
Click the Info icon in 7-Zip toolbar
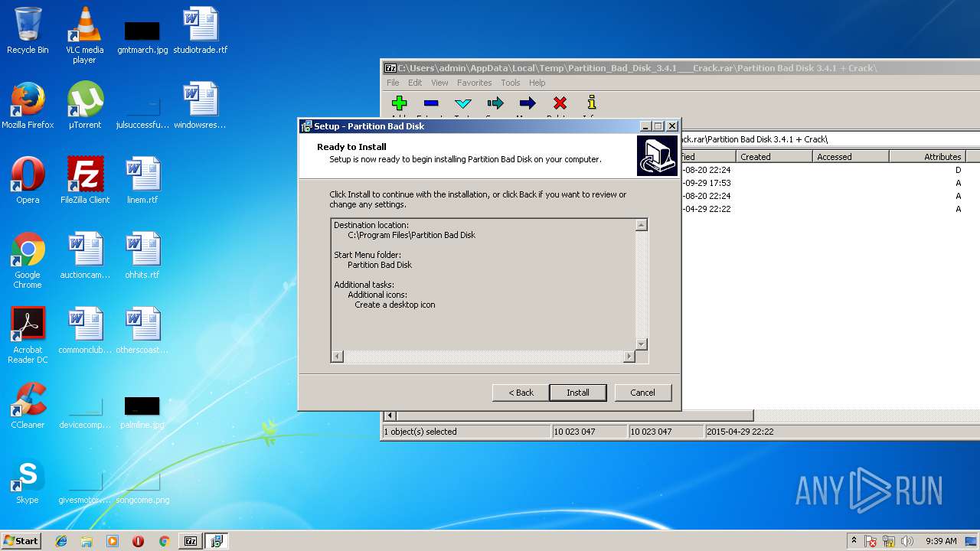point(591,103)
